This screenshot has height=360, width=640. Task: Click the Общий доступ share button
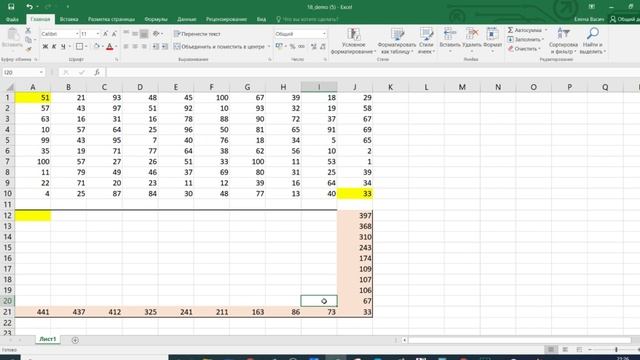pyautogui.click(x=624, y=19)
